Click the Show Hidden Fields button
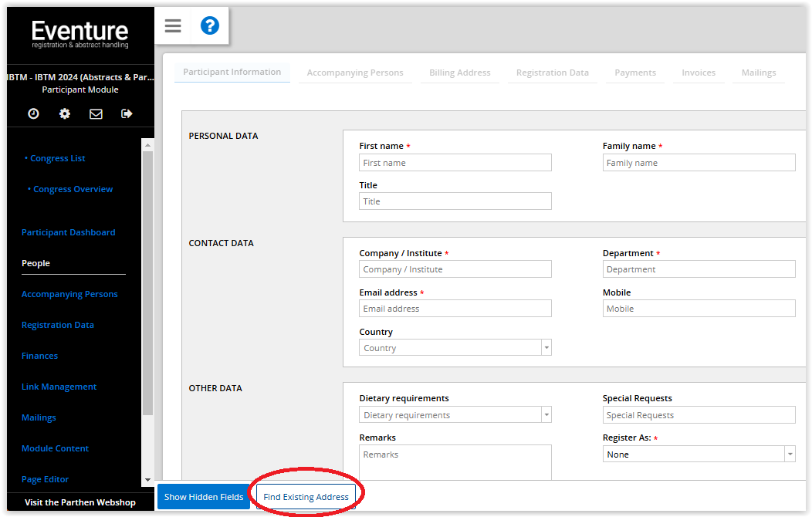Image resolution: width=812 pixels, height=517 pixels. (204, 497)
